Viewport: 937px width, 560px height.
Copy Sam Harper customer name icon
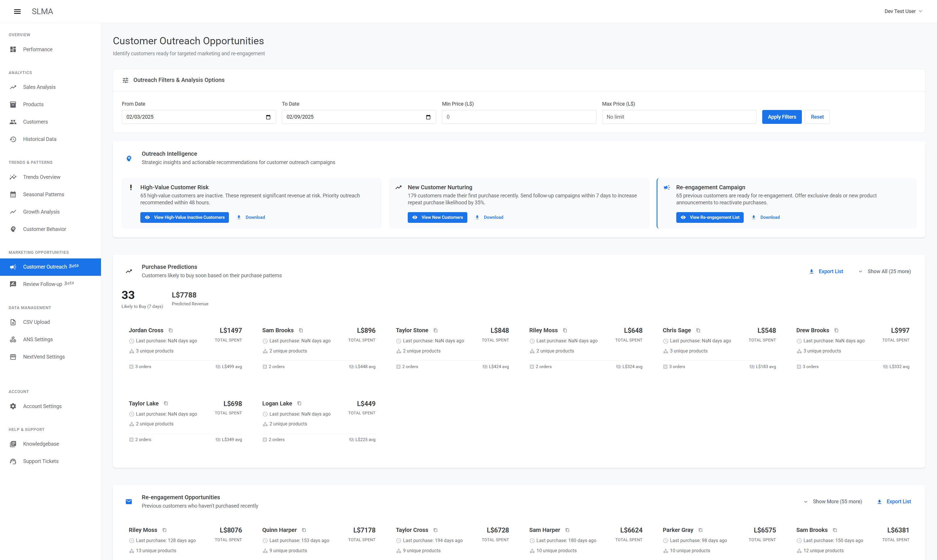[x=567, y=530]
